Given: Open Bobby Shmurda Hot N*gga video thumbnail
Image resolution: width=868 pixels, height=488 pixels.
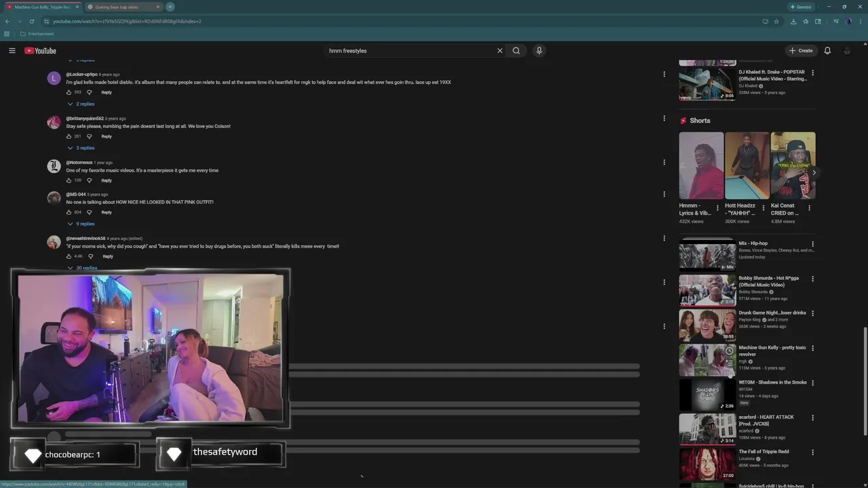Looking at the screenshot, I should [707, 291].
